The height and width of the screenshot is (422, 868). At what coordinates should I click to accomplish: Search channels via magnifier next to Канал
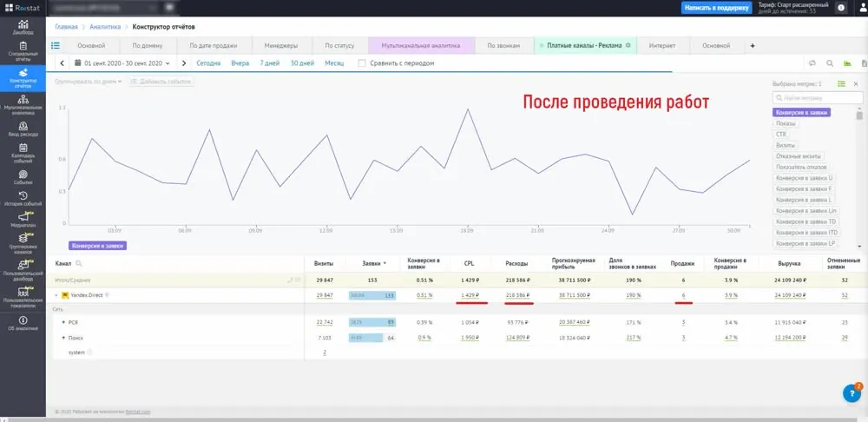tap(79, 264)
